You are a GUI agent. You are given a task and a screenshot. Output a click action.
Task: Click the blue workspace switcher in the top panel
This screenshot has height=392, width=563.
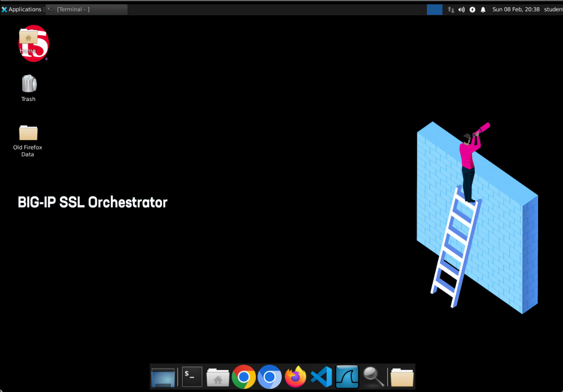point(435,9)
